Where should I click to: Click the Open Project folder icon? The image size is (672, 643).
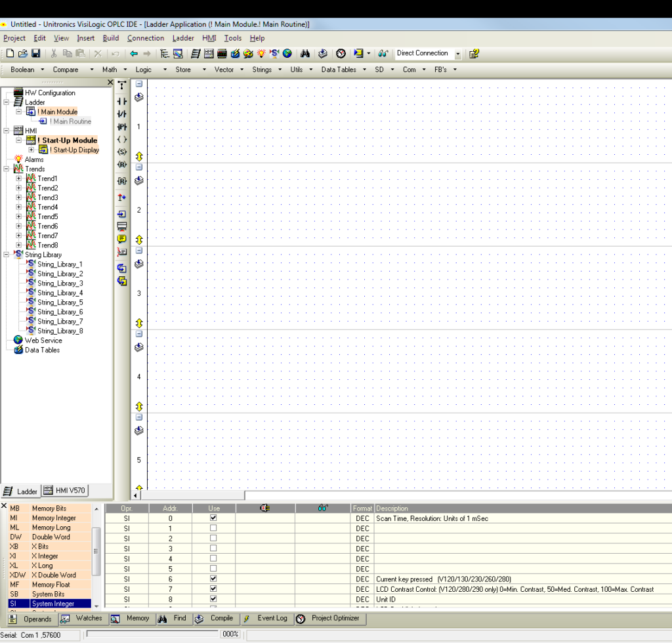tap(23, 54)
